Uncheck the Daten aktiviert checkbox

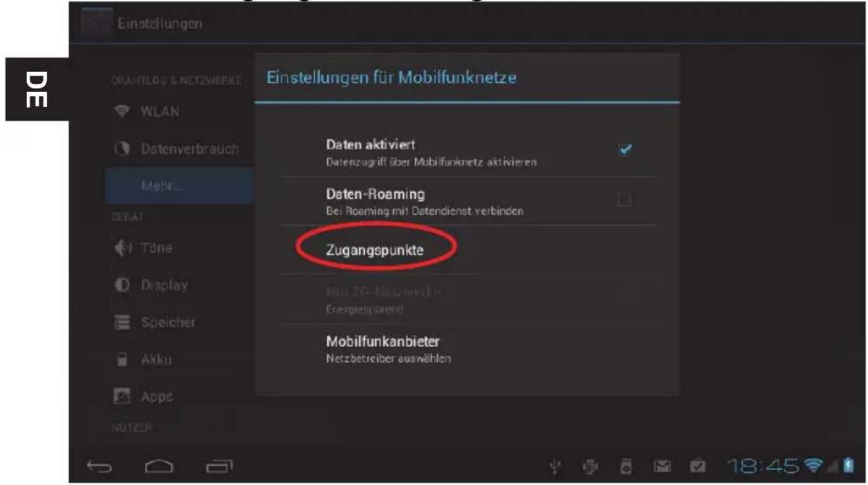pos(624,150)
